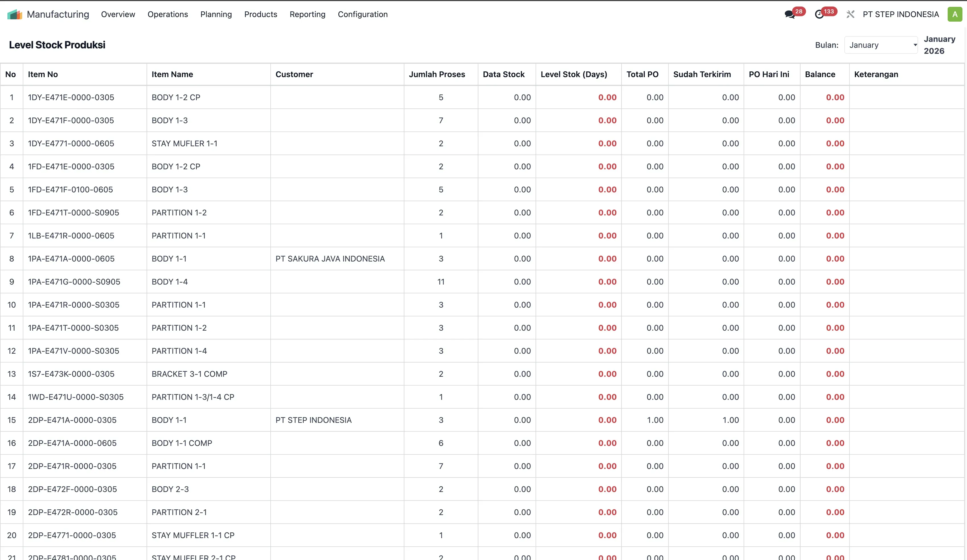Click item name PARTITION 2-1
The image size is (967, 560).
(x=179, y=512)
